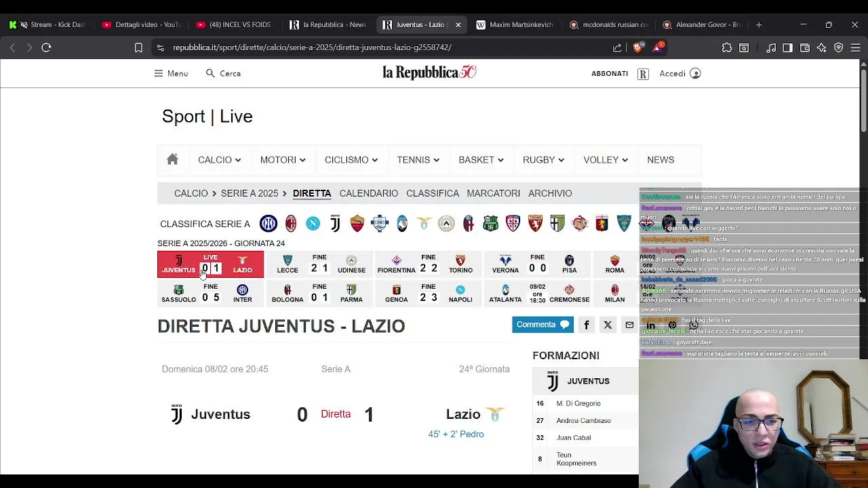This screenshot has height=488, width=868.
Task: Open the Como crest in Classifica row
Action: [x=380, y=224]
